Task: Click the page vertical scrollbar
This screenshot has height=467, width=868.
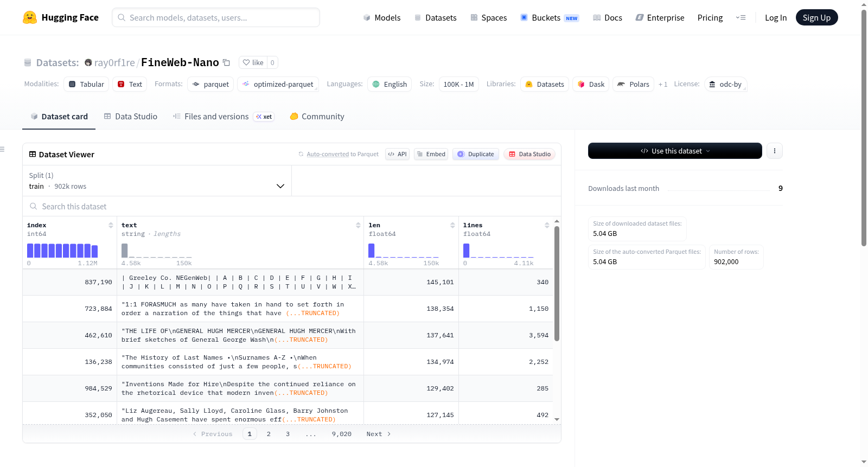Action: (x=864, y=128)
